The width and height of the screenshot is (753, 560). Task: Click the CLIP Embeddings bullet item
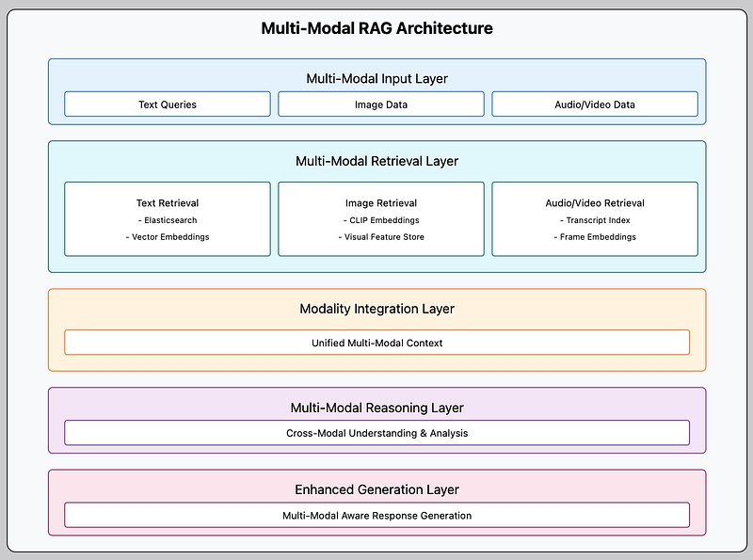pos(381,220)
